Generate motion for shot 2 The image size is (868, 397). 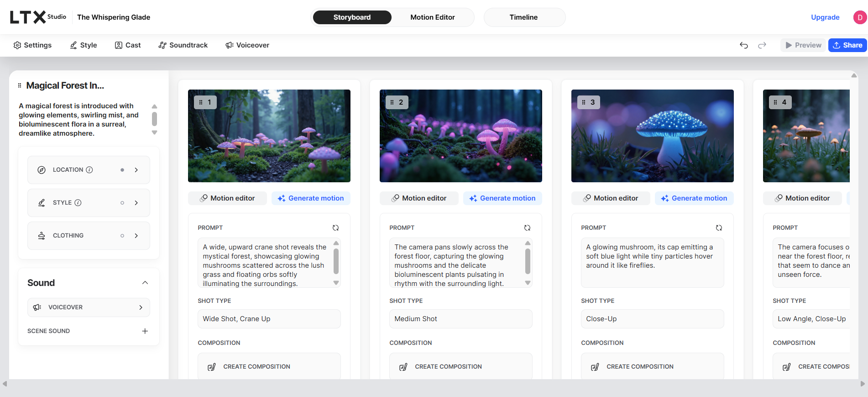pos(502,198)
